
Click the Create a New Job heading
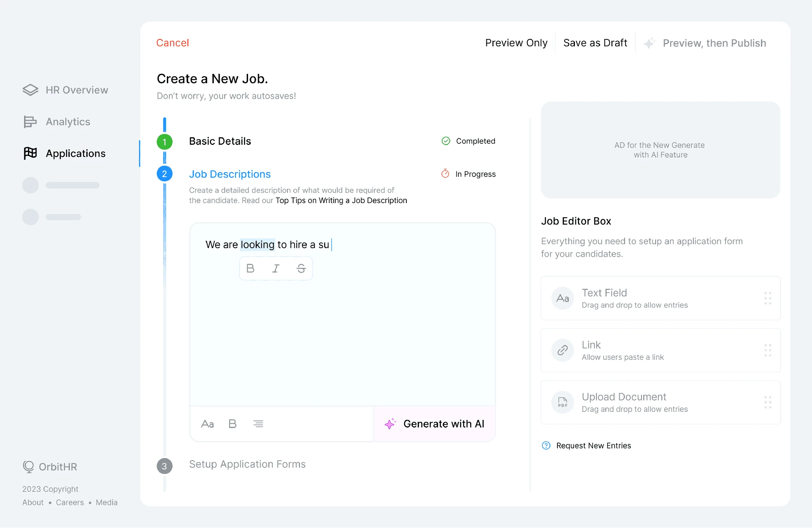212,79
